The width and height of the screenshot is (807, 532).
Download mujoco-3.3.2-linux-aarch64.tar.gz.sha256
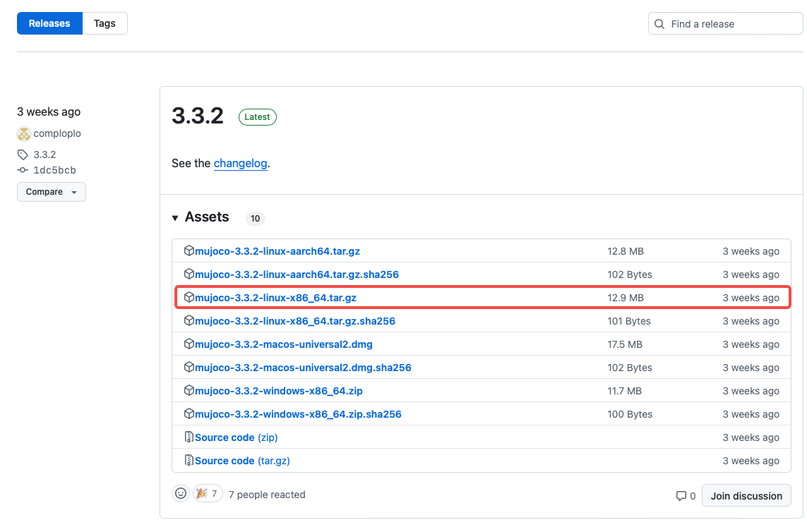pos(297,274)
